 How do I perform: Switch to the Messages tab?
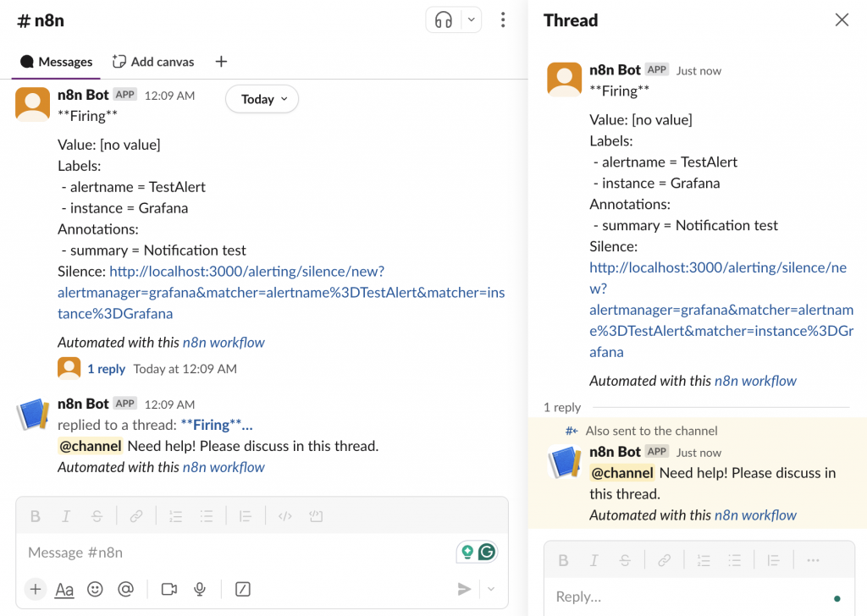tap(56, 62)
